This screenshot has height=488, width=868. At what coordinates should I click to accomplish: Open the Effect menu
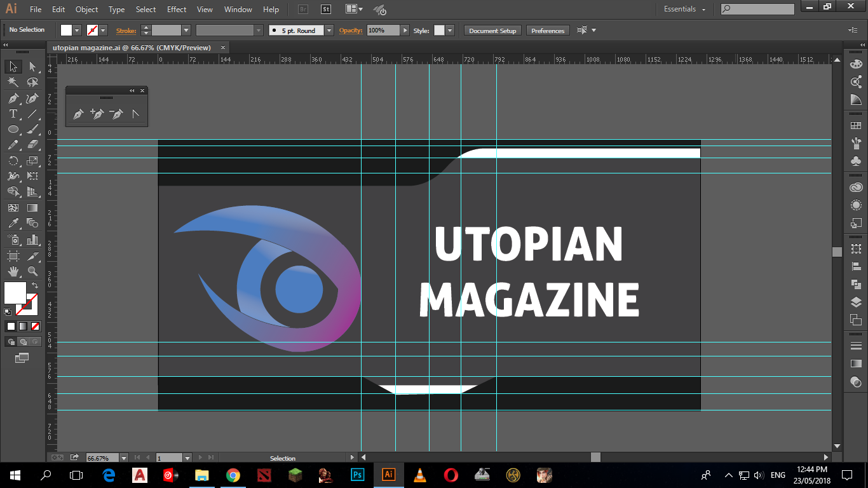pyautogui.click(x=177, y=10)
